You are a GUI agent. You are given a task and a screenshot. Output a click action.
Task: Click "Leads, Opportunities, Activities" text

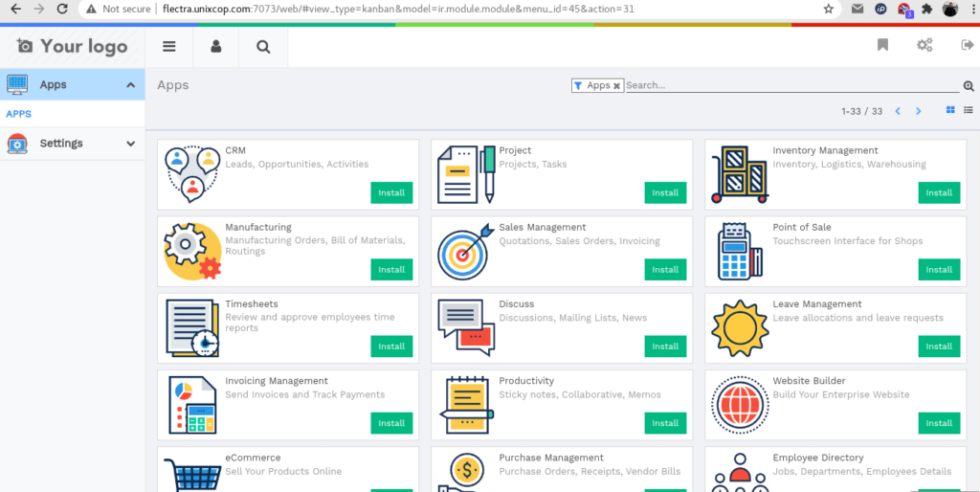click(297, 165)
